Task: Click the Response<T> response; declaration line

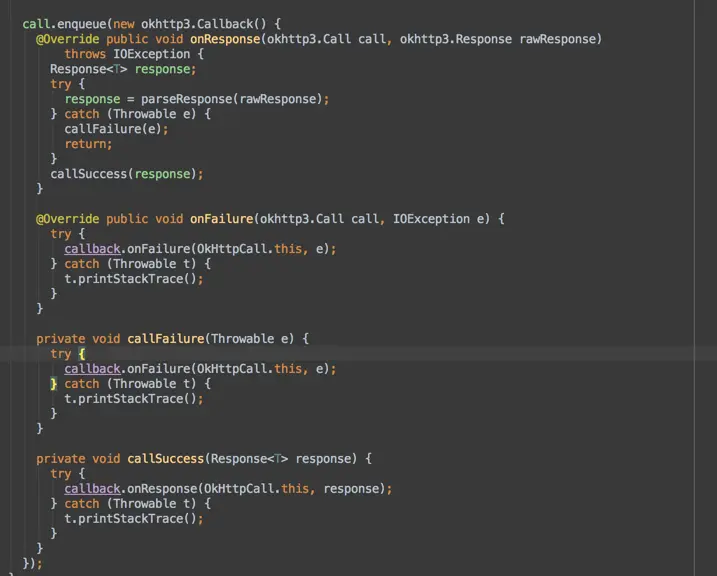Action: (x=123, y=69)
